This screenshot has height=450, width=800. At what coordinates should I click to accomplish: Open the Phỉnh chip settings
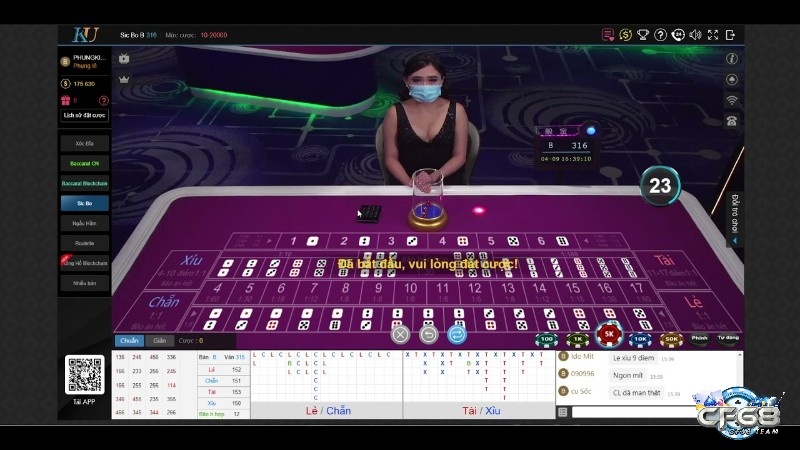(699, 338)
